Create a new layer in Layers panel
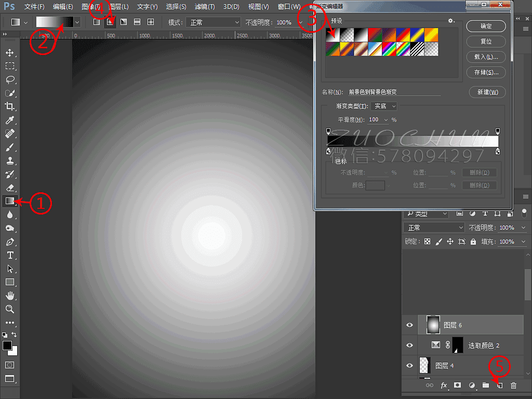This screenshot has width=532, height=399. point(499,385)
